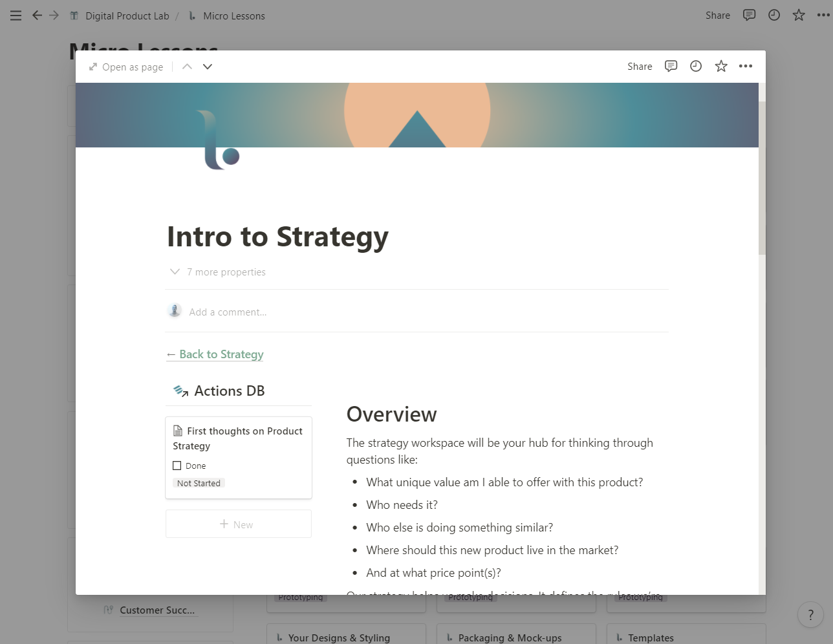Open the Digital Product Lab breadcrumb
Image resolution: width=833 pixels, height=644 pixels.
click(x=126, y=16)
